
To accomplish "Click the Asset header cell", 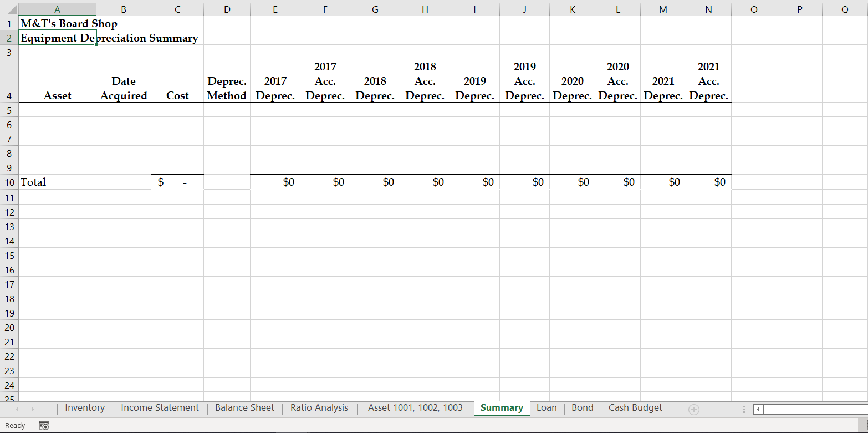I will [x=57, y=81].
